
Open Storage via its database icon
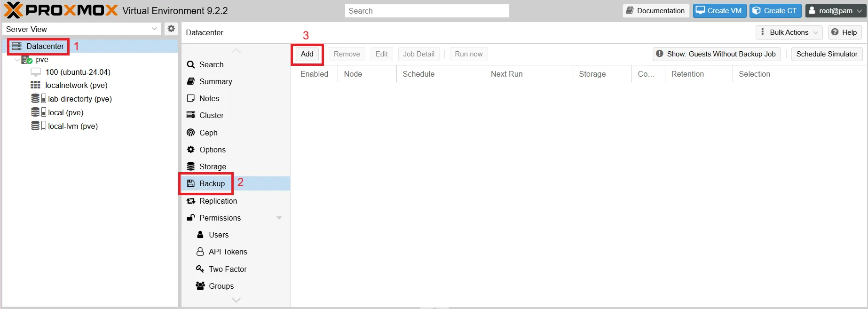pyautogui.click(x=191, y=166)
